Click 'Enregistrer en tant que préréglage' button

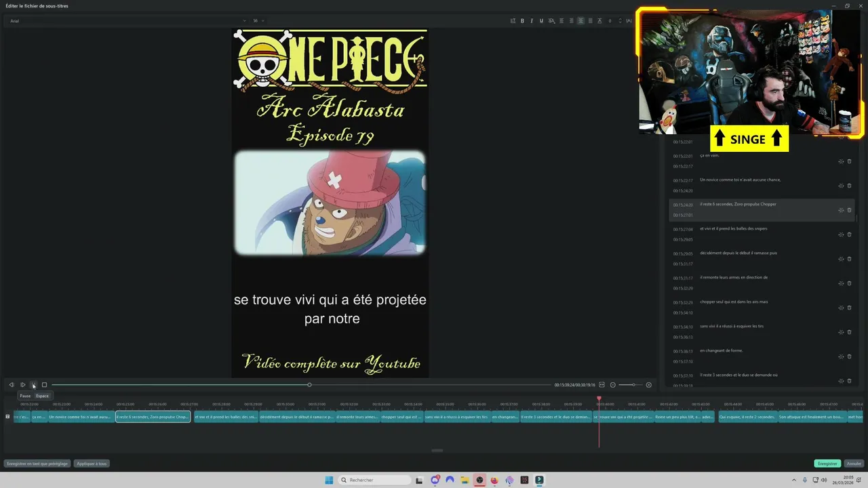(x=37, y=464)
